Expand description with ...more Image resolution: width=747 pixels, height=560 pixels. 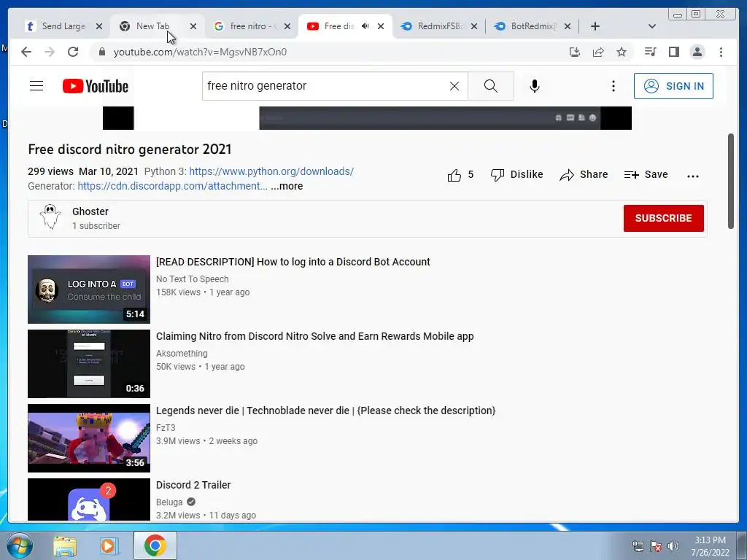click(287, 186)
